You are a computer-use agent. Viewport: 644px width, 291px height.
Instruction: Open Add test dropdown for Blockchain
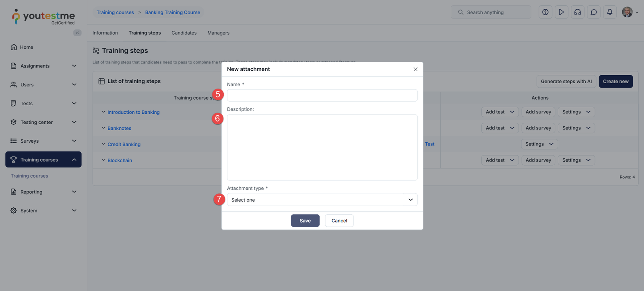(500, 160)
